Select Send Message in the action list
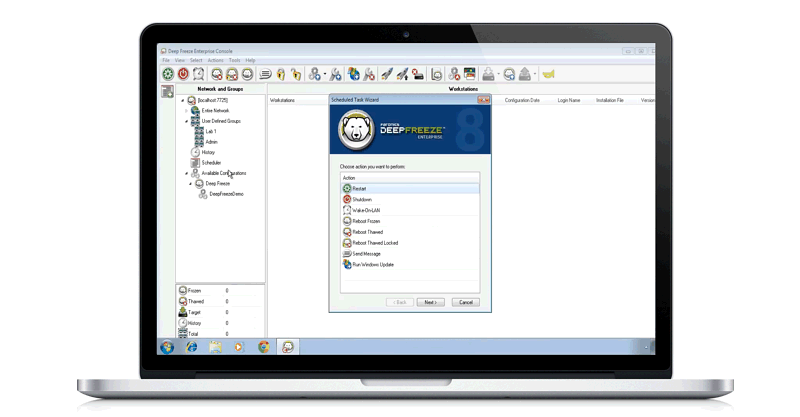 click(x=410, y=254)
